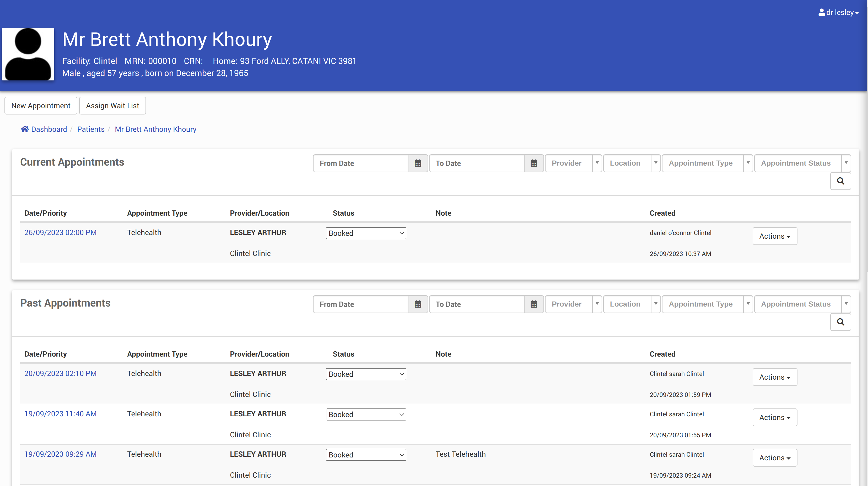Expand Appointment Type filter in Current Appointments
The height and width of the screenshot is (486, 868).
707,163
